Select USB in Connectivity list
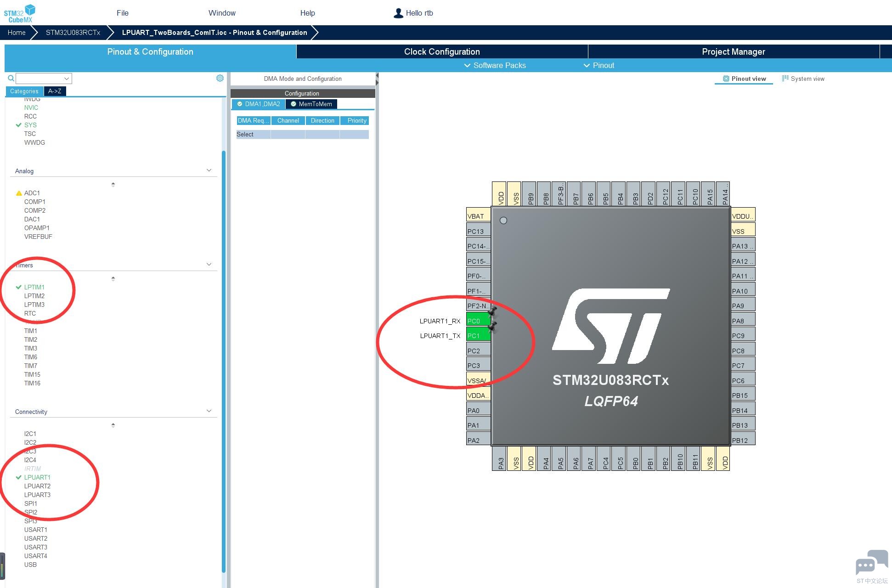892x588 pixels. pyautogui.click(x=30, y=565)
